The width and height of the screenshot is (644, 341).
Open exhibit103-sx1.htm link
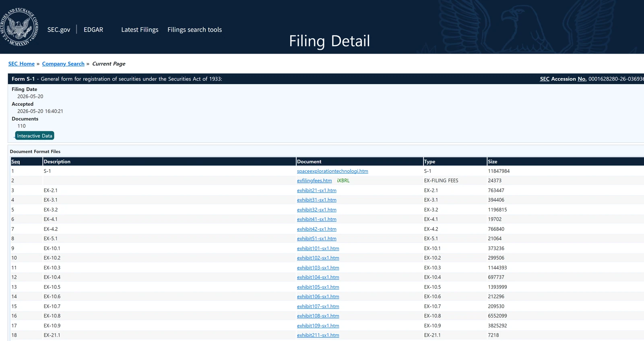[318, 268]
